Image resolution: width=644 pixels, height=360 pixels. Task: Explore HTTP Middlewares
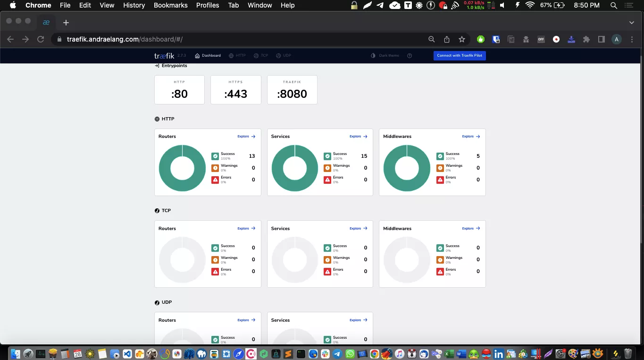[x=471, y=137]
